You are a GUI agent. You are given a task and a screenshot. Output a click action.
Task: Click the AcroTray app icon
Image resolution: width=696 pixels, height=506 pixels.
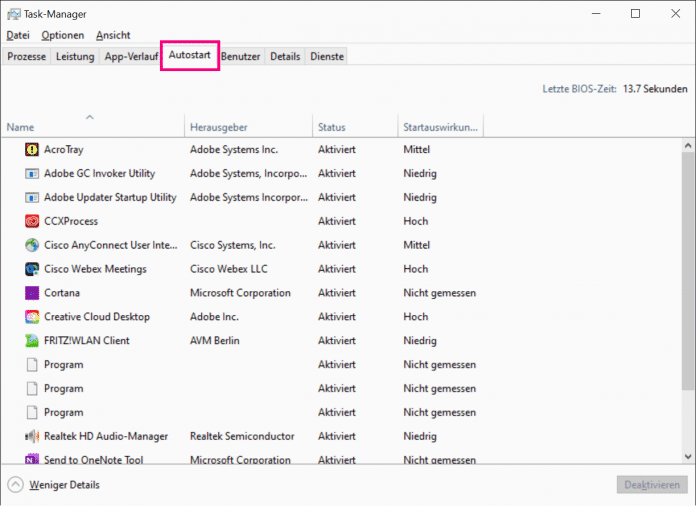31,149
